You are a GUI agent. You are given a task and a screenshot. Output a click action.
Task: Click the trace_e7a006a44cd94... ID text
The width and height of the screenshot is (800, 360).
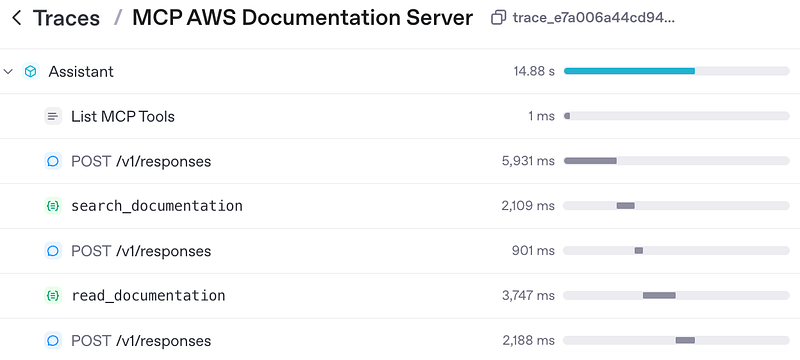[x=593, y=19]
